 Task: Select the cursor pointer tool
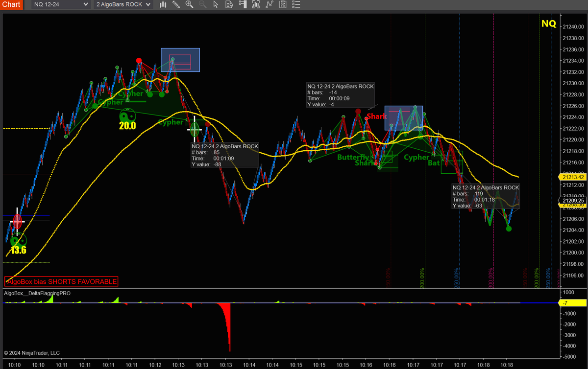pyautogui.click(x=216, y=4)
